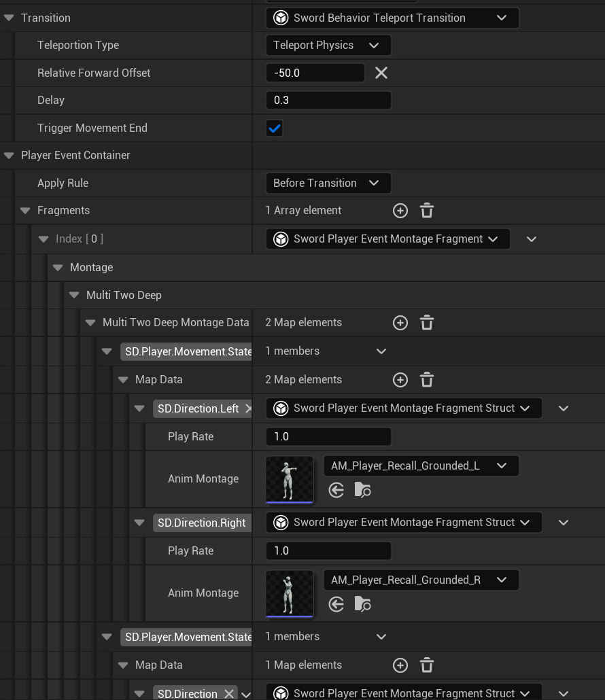Open the Apply Rule dropdown
The height and width of the screenshot is (700, 605).
coord(328,183)
